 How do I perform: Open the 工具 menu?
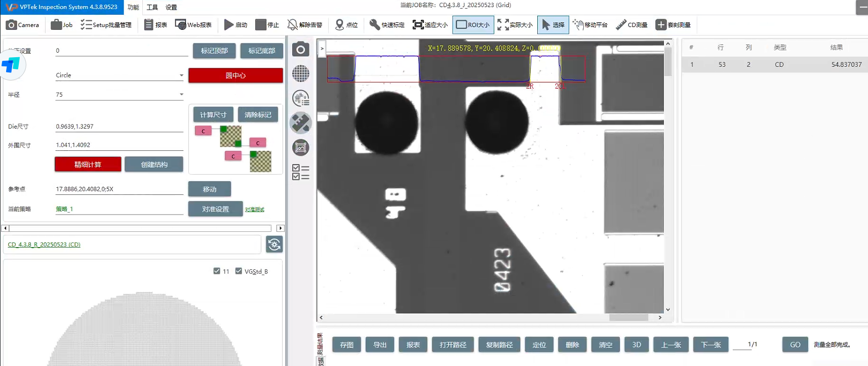pyautogui.click(x=152, y=7)
